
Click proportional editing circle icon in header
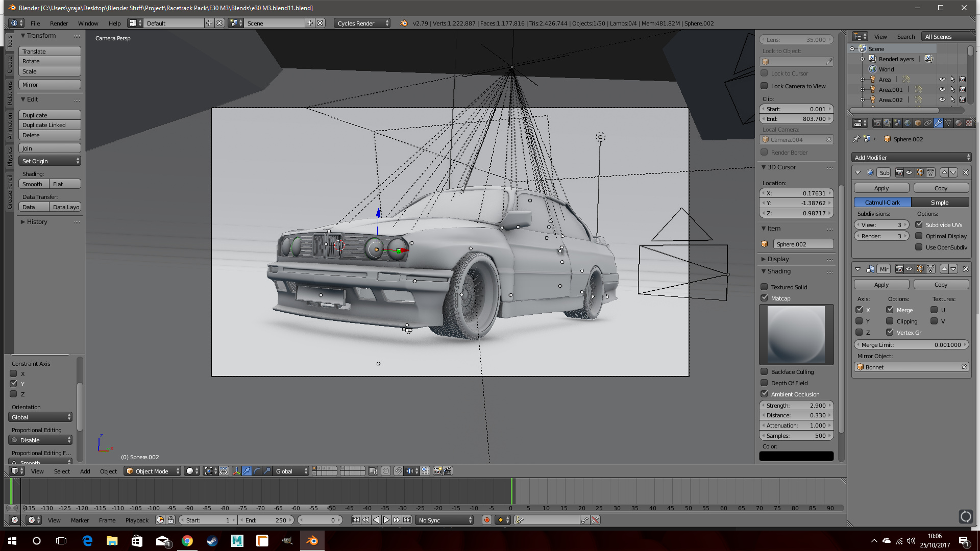[386, 471]
